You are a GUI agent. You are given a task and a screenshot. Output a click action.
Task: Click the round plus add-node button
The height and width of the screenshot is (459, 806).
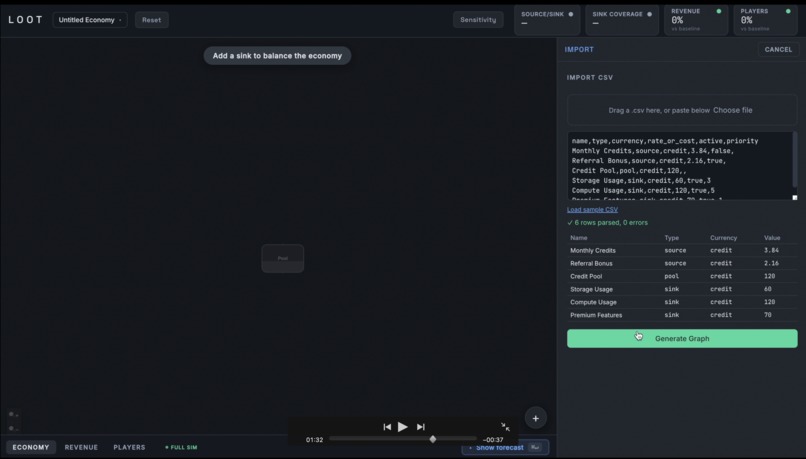pos(536,418)
